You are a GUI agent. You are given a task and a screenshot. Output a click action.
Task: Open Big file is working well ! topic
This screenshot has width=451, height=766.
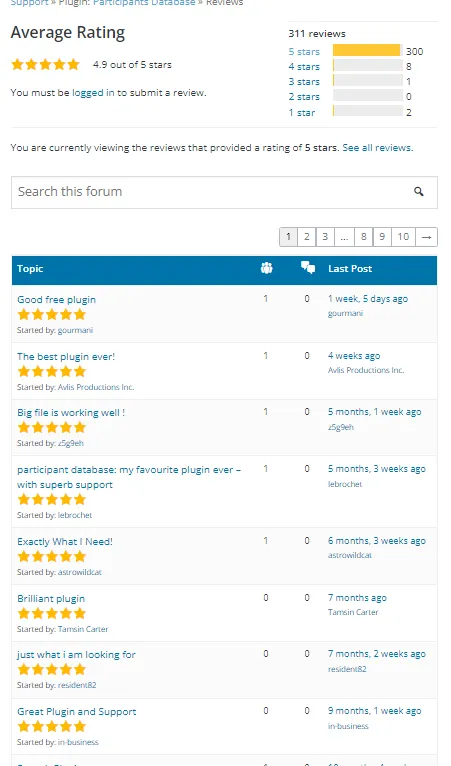pos(71,413)
